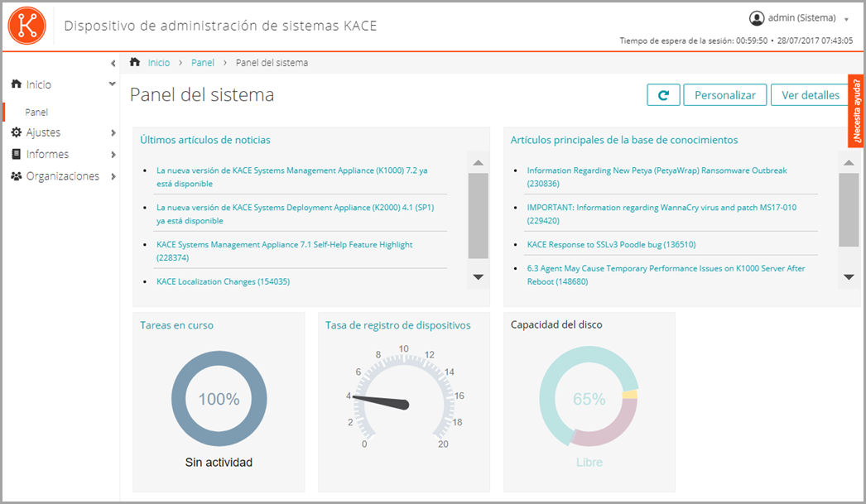Click the KACE logo icon
Viewport: 866px width, 504px height.
26,26
